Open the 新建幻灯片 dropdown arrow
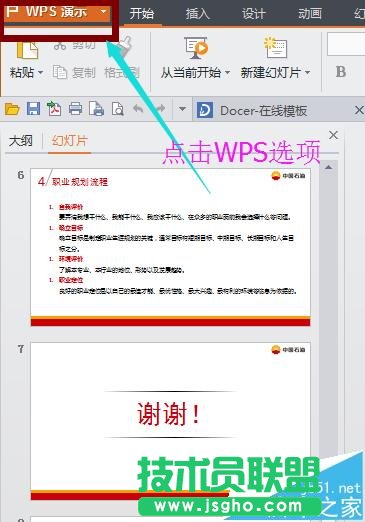 point(307,72)
